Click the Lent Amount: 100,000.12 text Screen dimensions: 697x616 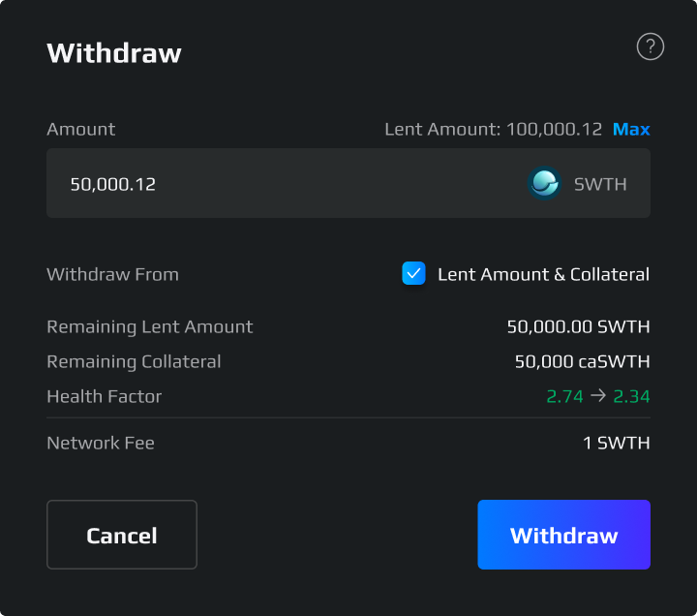pyautogui.click(x=493, y=129)
